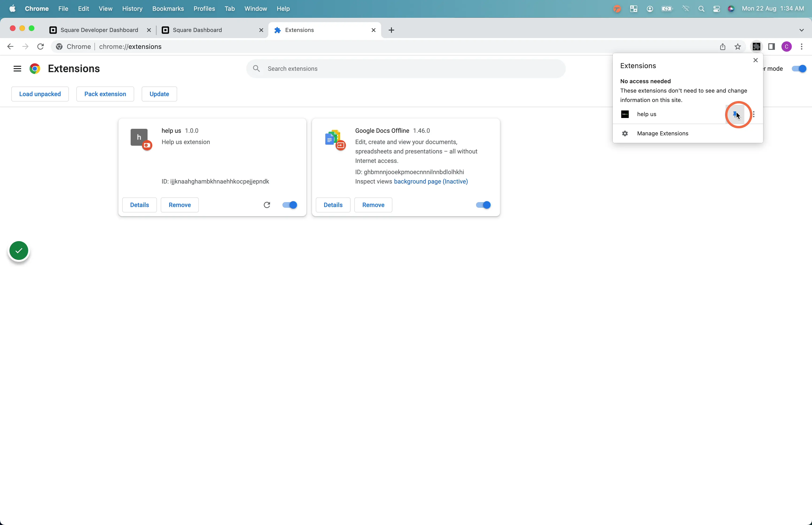Open the Profiles menu
Screen dimensions: 812x525
click(x=204, y=9)
